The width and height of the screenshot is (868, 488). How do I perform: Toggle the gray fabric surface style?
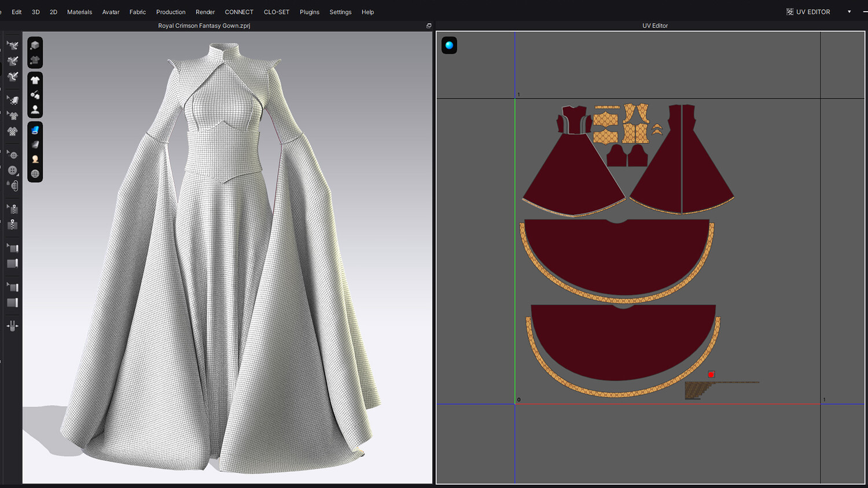35,145
